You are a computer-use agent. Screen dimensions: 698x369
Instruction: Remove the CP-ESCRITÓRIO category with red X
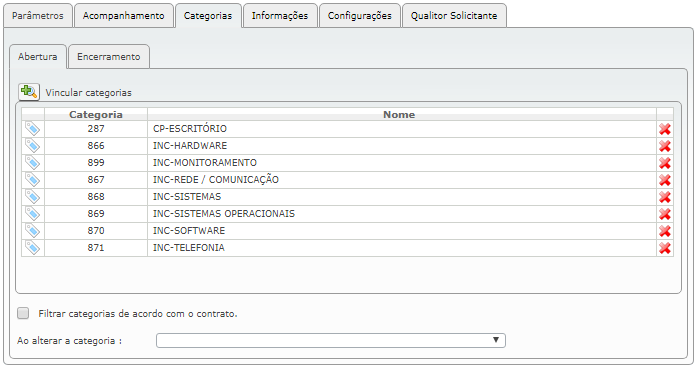tap(665, 129)
